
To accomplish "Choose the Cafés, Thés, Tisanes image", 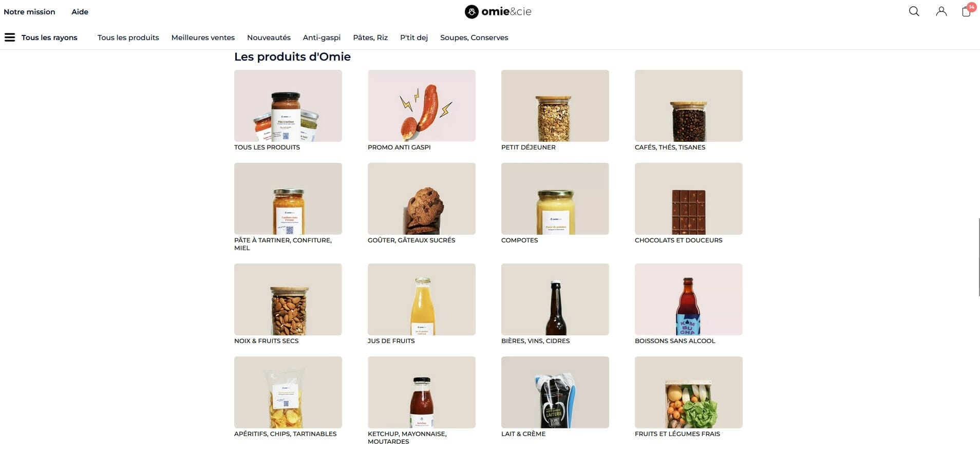I will [689, 106].
